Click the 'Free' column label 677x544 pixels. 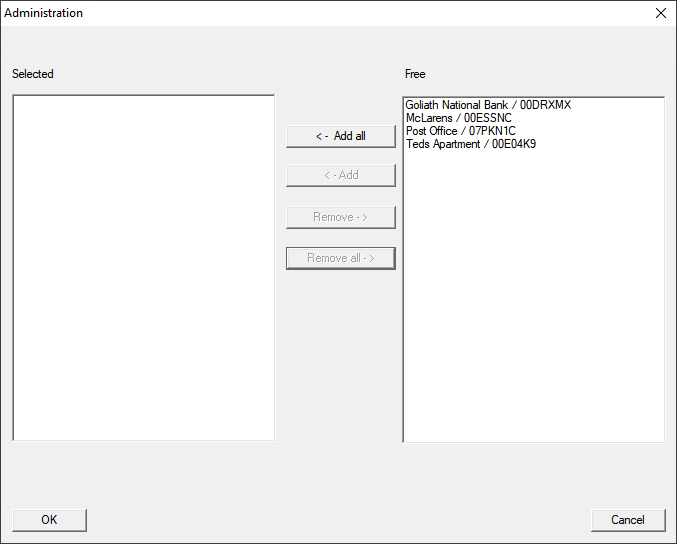415,74
